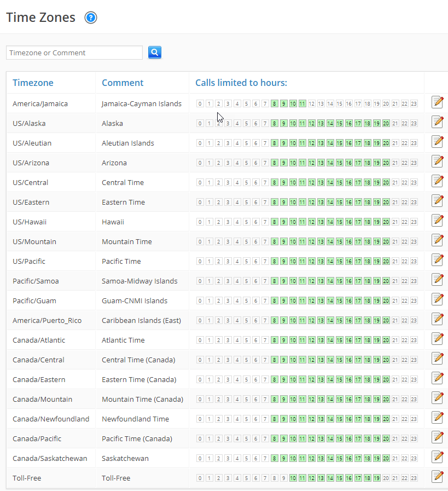
Task: Edit the Canada/Mountain timezone row
Action: pos(438,398)
